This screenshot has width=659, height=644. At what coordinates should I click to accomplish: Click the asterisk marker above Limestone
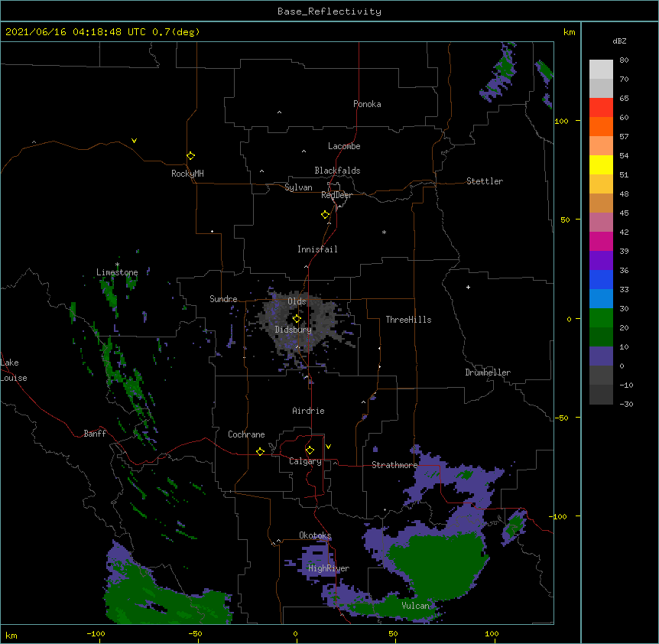coord(117,265)
